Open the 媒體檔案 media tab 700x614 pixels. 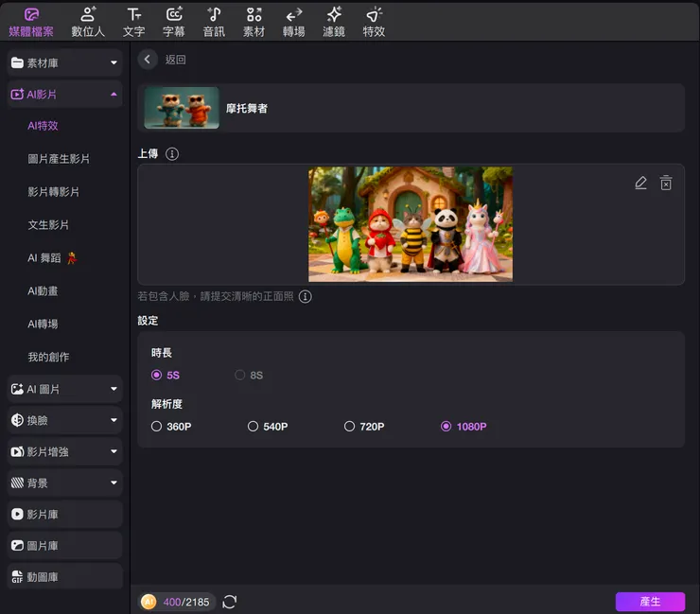point(31,23)
